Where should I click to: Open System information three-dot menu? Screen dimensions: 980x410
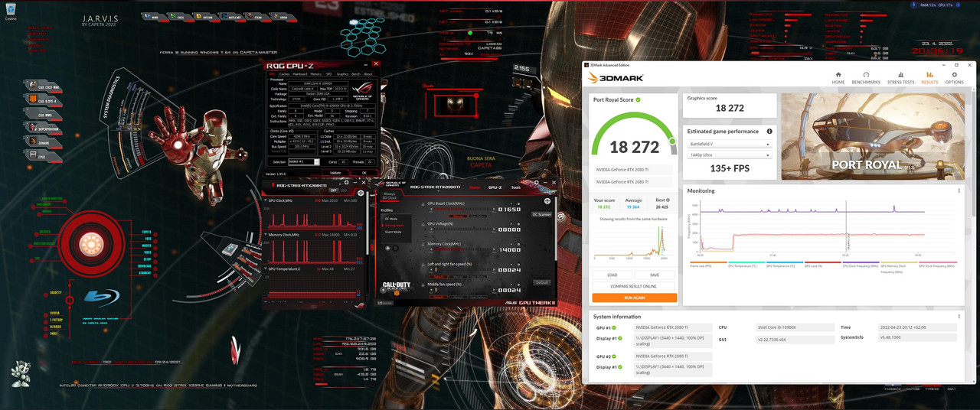tap(959, 316)
